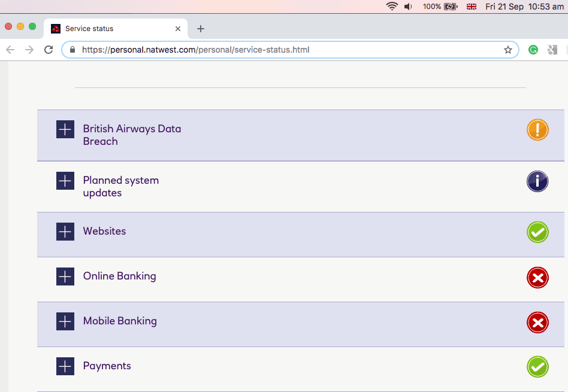The image size is (568, 392).
Task: Open the Grammarly extension icon
Action: tap(533, 50)
